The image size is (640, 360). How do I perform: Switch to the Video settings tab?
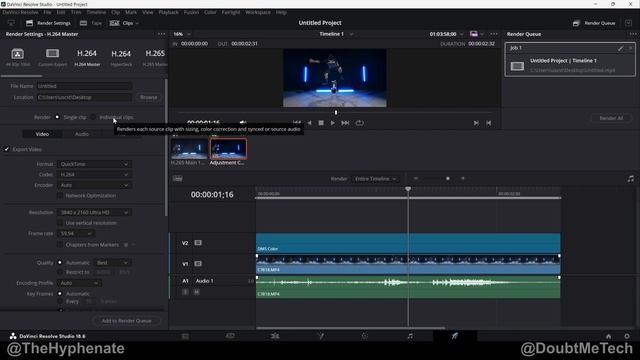pyautogui.click(x=42, y=134)
